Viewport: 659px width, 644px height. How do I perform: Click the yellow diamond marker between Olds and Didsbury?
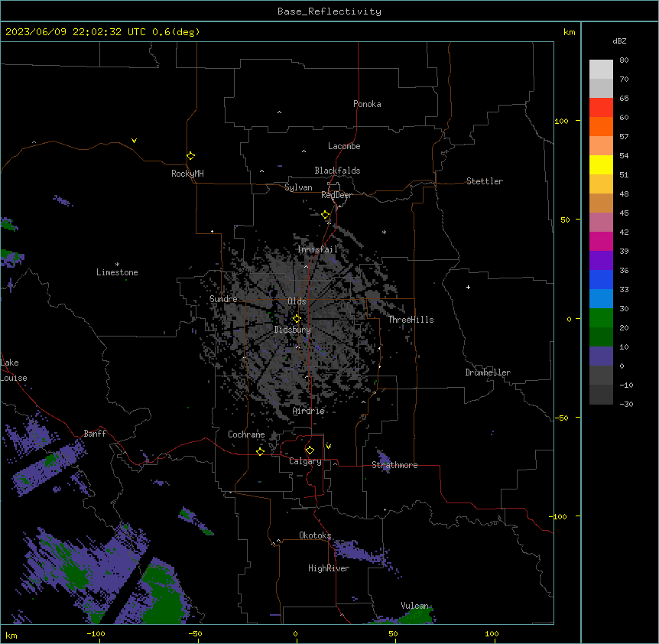[x=297, y=319]
